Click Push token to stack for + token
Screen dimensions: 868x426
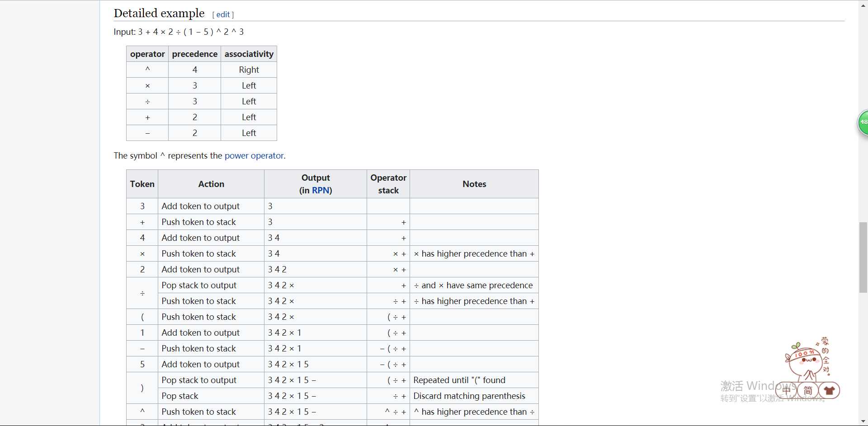click(211, 222)
